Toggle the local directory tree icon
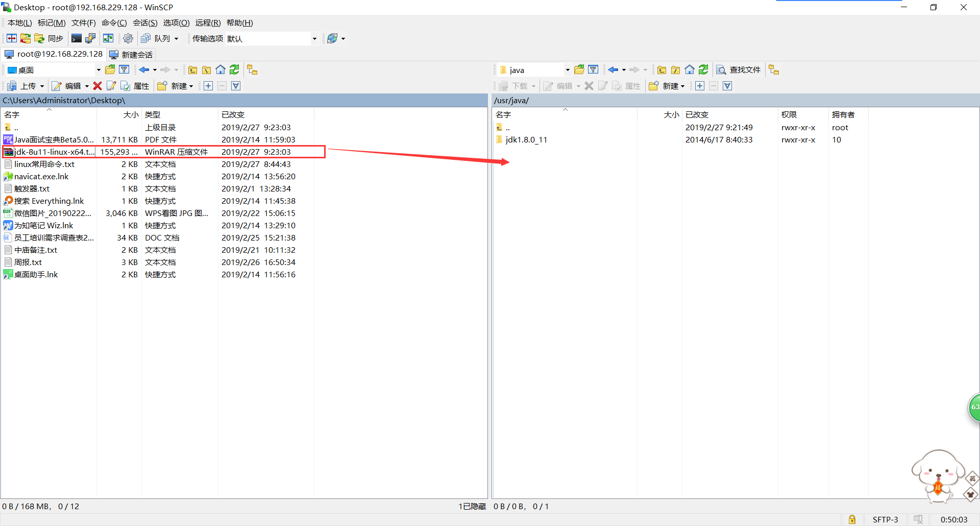The width and height of the screenshot is (980, 526). coord(252,70)
